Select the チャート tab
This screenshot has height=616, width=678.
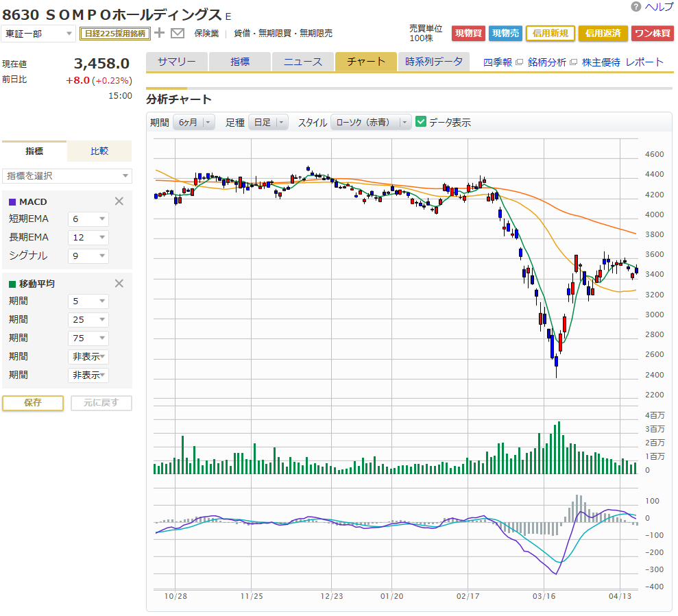click(366, 62)
